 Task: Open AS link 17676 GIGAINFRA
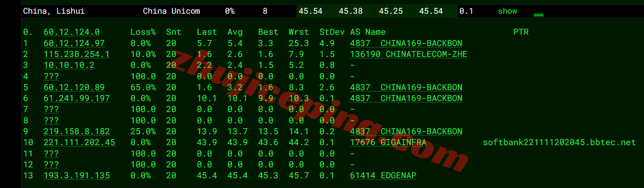[x=388, y=142]
